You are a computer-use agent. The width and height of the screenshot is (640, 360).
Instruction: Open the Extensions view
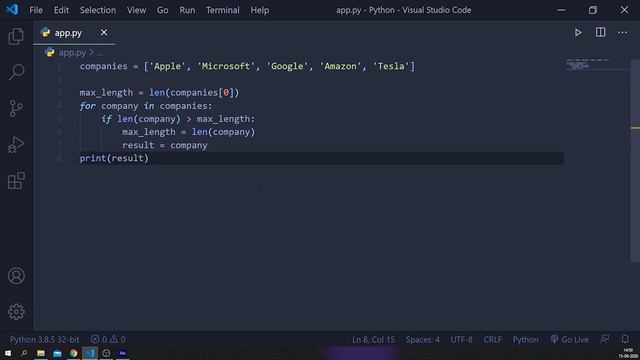click(16, 180)
